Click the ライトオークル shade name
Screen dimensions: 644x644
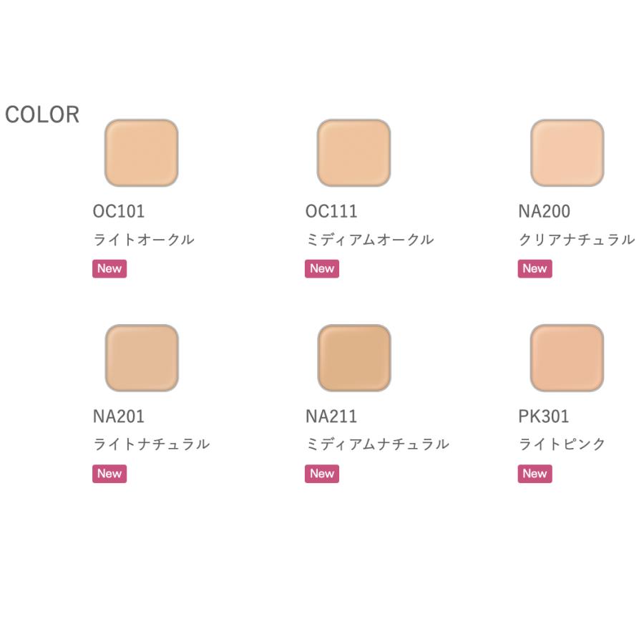pyautogui.click(x=143, y=240)
